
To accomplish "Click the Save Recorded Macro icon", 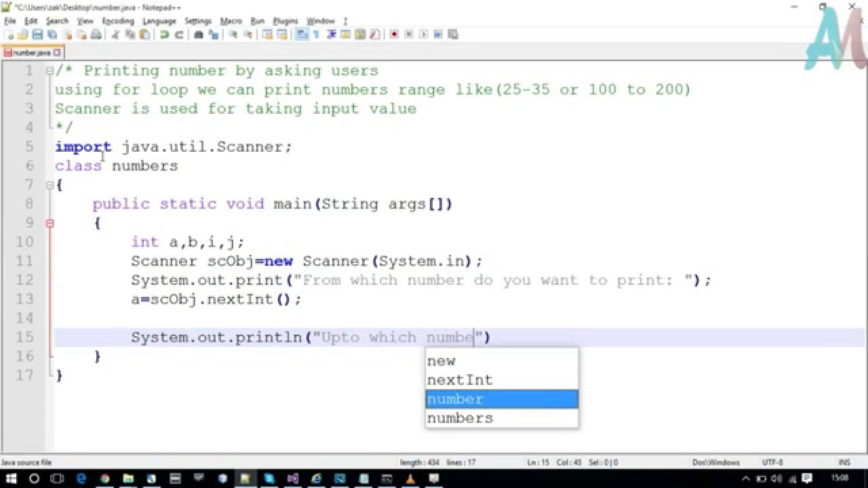I will click(452, 34).
